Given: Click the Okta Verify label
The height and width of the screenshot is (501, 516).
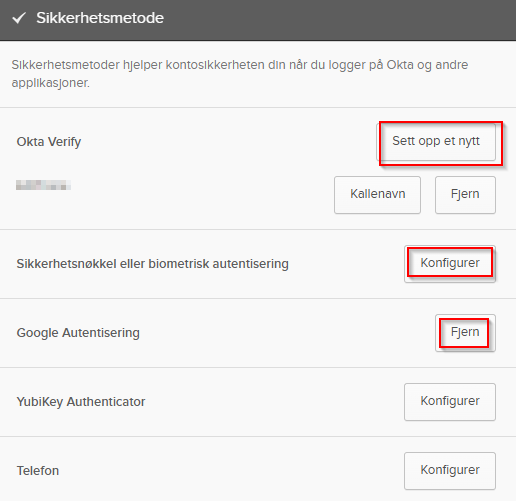Looking at the screenshot, I should (x=49, y=142).
